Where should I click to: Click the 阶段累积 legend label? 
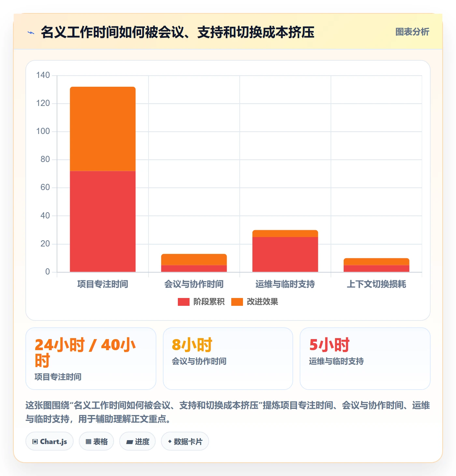209,302
